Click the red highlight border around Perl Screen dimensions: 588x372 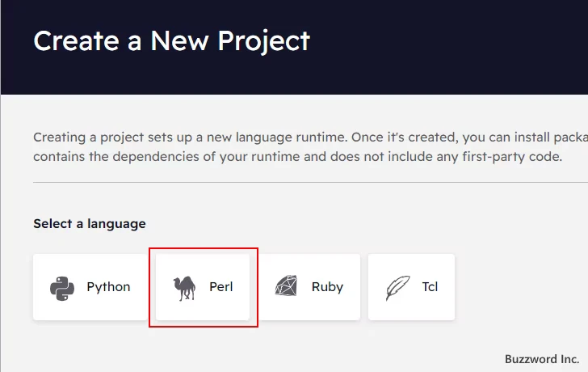point(204,248)
